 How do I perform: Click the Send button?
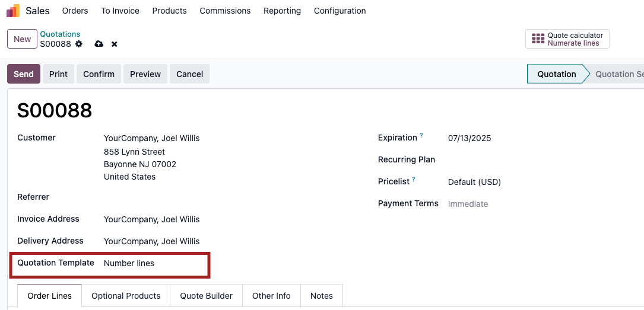tap(24, 74)
